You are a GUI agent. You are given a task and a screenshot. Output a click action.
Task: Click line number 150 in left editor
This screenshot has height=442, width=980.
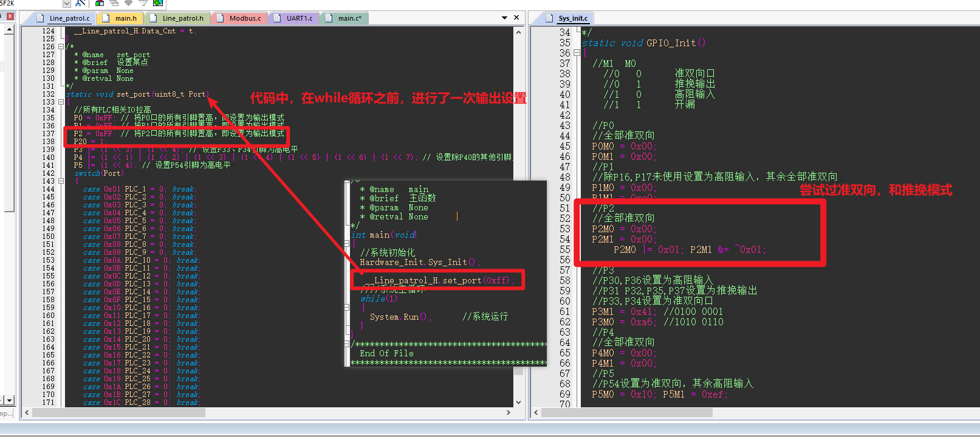tap(48, 237)
